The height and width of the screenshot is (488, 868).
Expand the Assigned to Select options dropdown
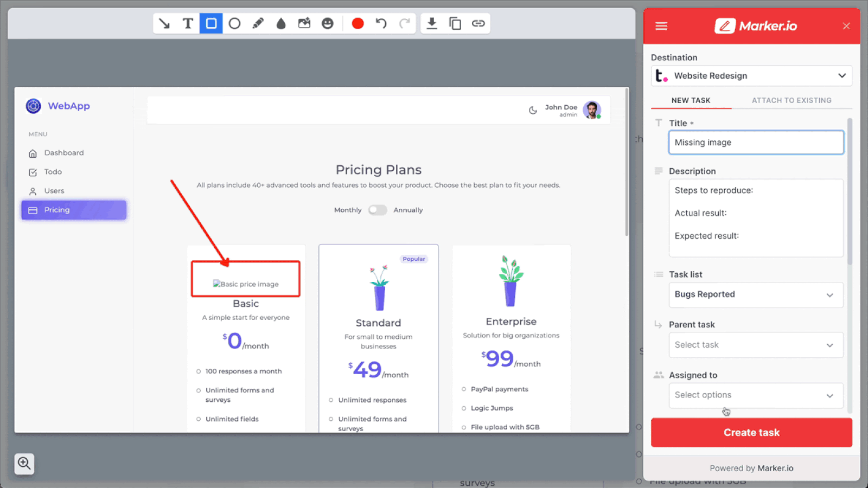tap(756, 395)
